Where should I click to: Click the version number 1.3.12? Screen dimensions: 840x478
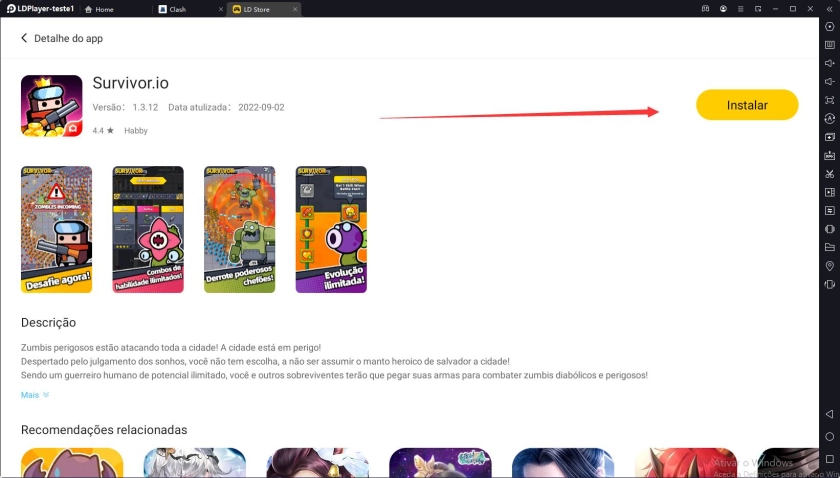(145, 107)
